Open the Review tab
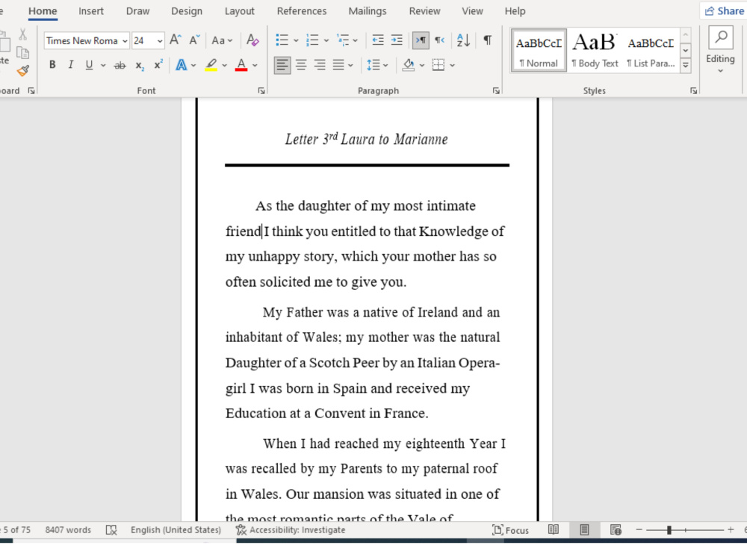Screen dimensions: 747x560 424,11
